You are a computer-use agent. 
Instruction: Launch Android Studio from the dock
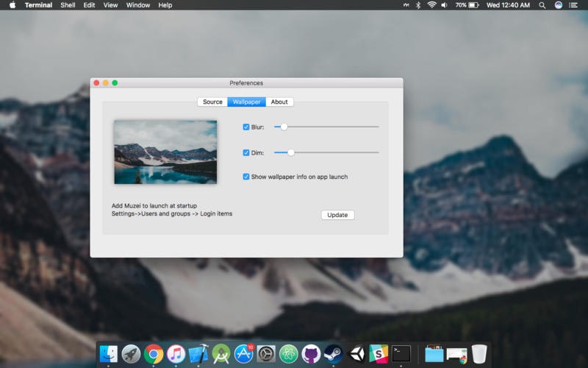(221, 354)
